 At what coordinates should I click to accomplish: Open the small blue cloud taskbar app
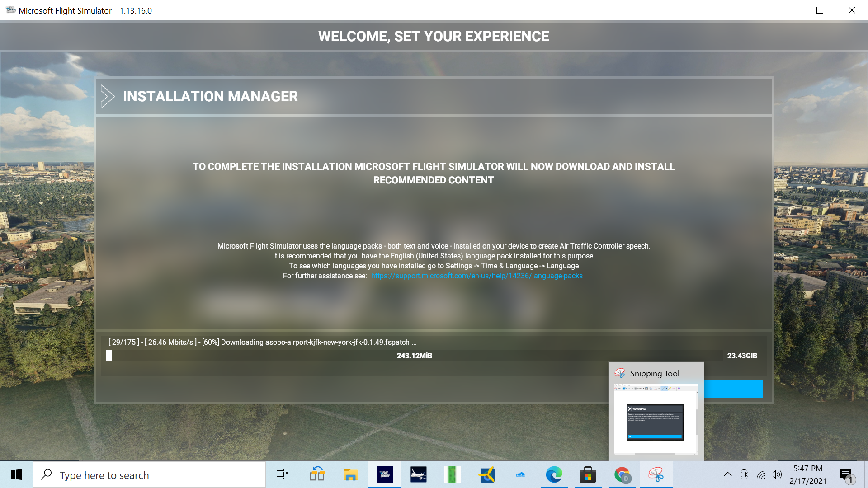pos(520,475)
